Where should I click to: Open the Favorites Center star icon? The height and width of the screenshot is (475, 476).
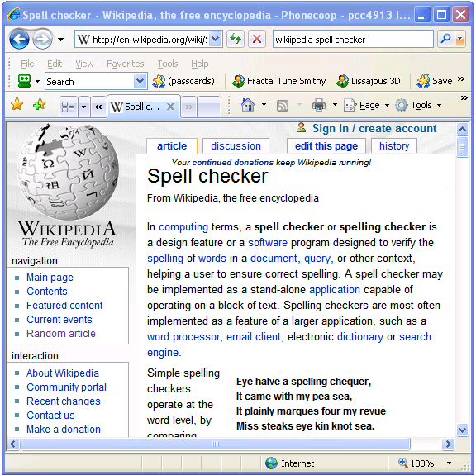[x=17, y=104]
